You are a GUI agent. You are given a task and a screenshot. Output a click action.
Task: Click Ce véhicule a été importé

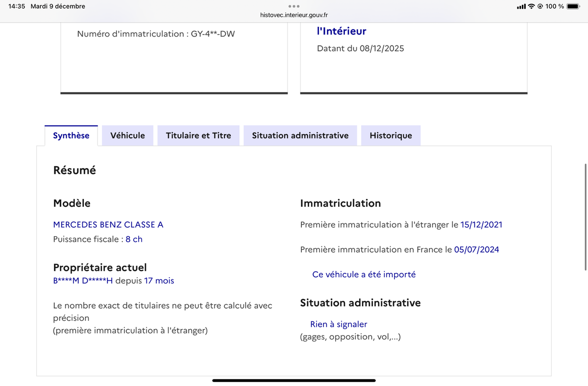pos(364,274)
